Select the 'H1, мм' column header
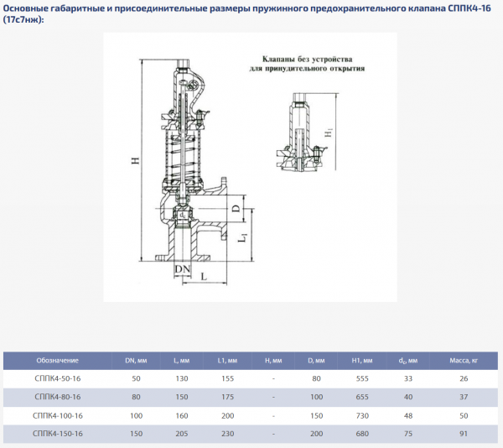Image resolution: width=503 pixels, height=448 pixels. pyautogui.click(x=362, y=360)
